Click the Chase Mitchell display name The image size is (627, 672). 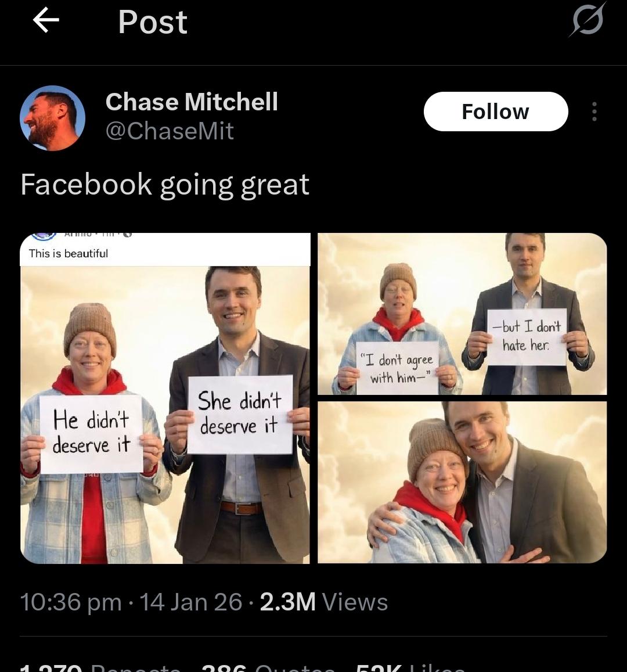[192, 102]
